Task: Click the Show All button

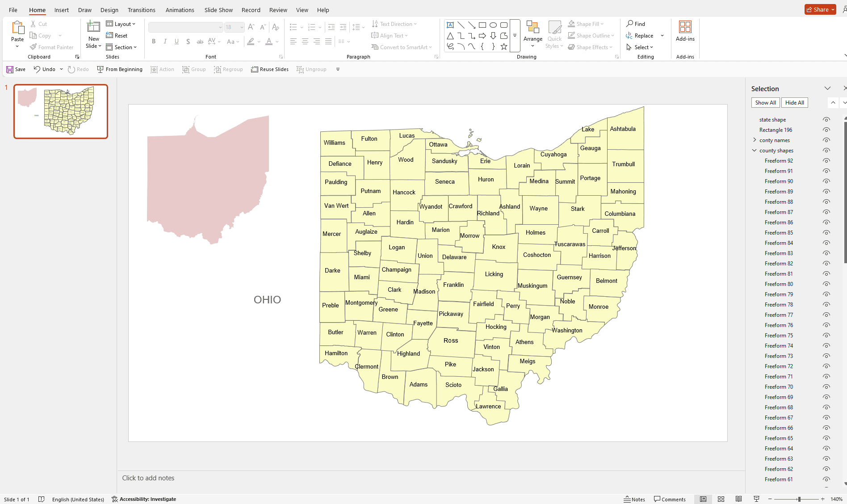Action: [x=765, y=103]
